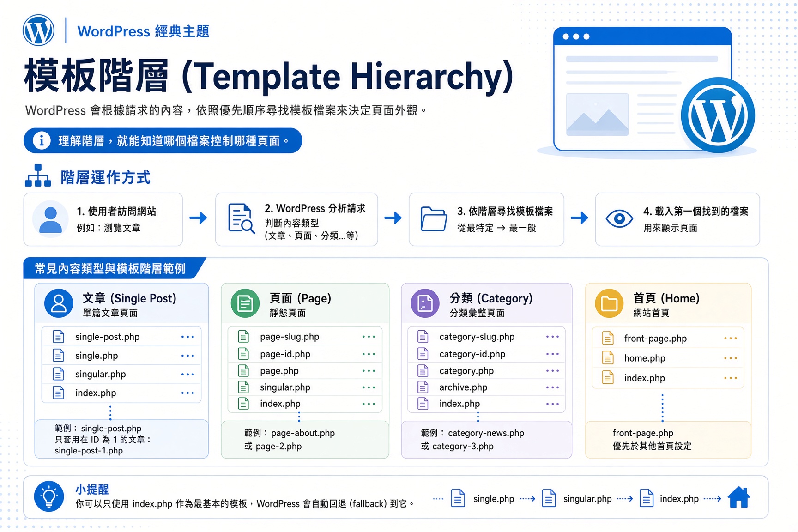Viewport: 798px width, 532px height.
Task: Click the 模板階層 (Template Hierarchy) title
Action: (269, 76)
